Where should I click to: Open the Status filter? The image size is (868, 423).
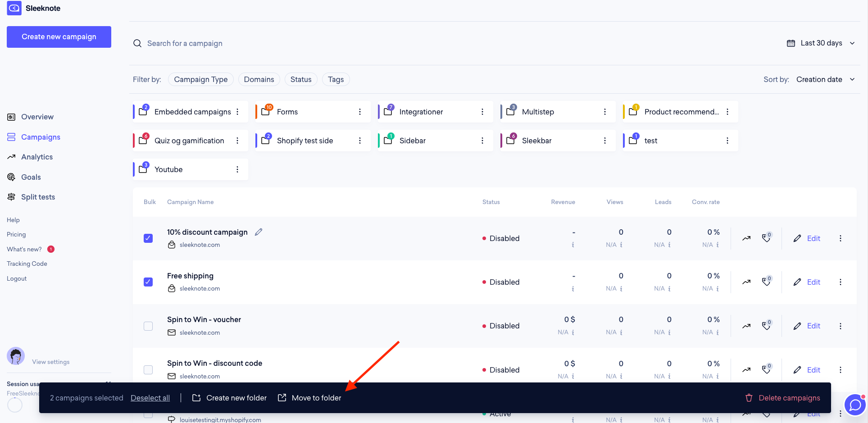pyautogui.click(x=301, y=79)
